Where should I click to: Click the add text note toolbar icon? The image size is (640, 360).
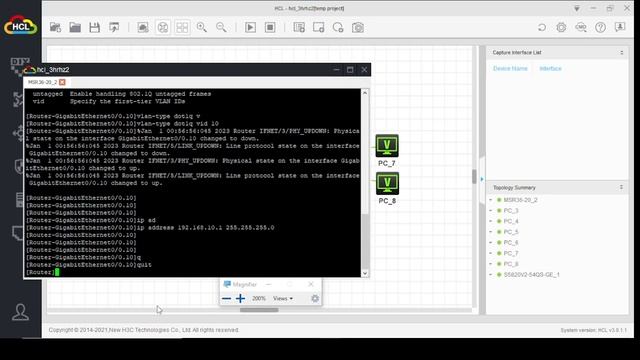pos(299,27)
